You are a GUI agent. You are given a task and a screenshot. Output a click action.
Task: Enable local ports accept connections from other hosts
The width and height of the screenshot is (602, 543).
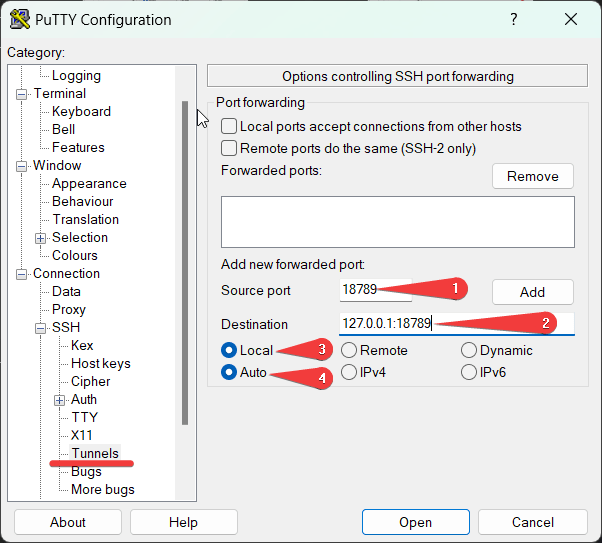[229, 127]
